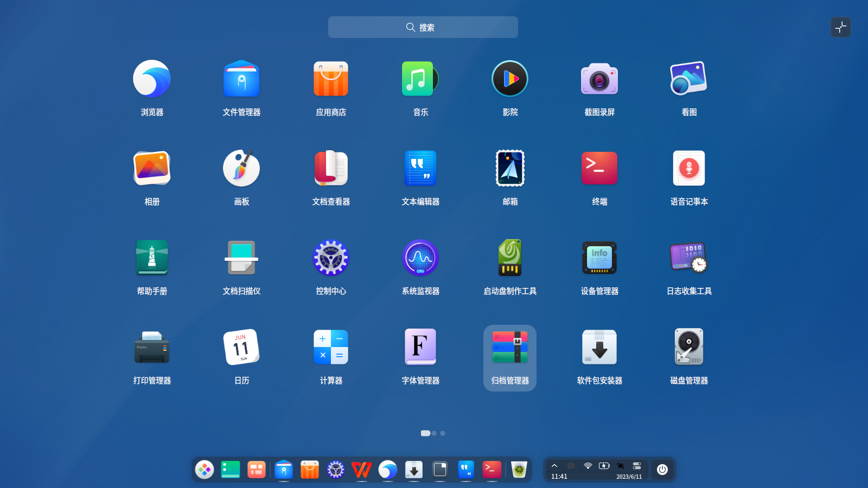868x488 pixels.
Task: Toggle launcher display mode at top right
Action: [x=841, y=27]
